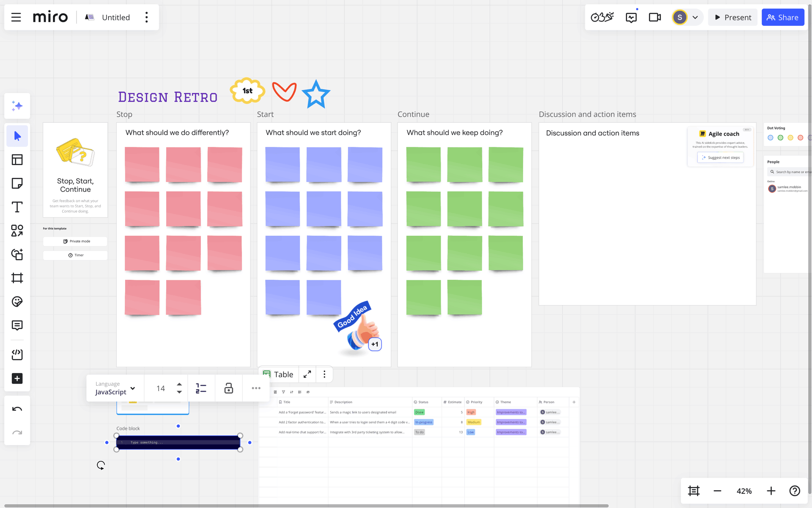Open more options on code toolbar
Image resolution: width=812 pixels, height=508 pixels.
256,388
